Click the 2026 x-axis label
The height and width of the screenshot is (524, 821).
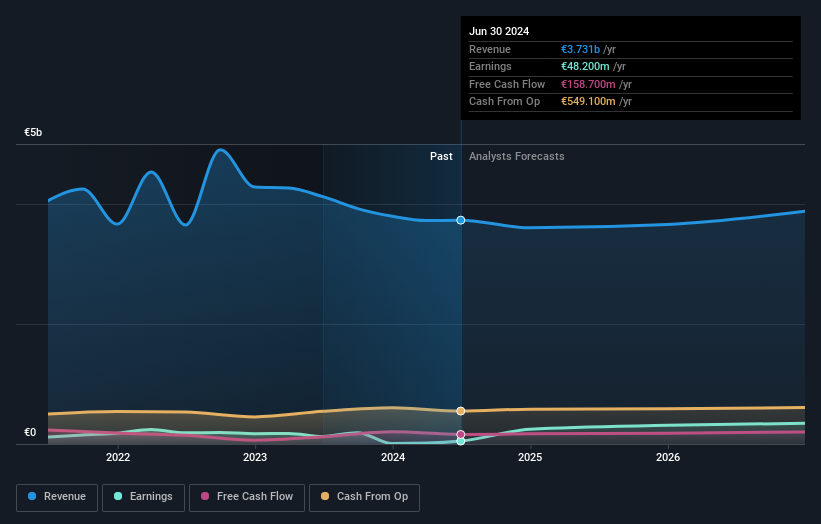[x=668, y=457]
